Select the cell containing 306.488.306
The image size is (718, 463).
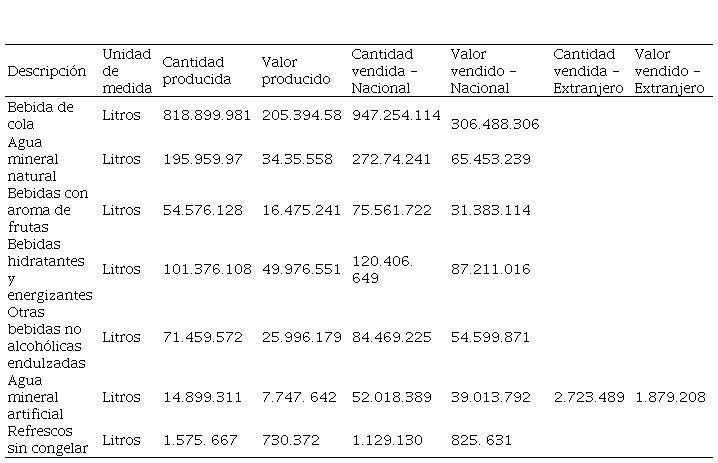pyautogui.click(x=495, y=124)
